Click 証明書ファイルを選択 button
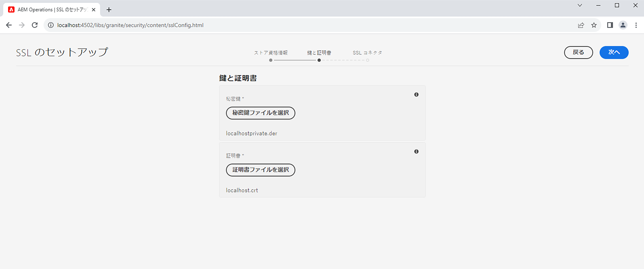The image size is (644, 269). pyautogui.click(x=260, y=170)
